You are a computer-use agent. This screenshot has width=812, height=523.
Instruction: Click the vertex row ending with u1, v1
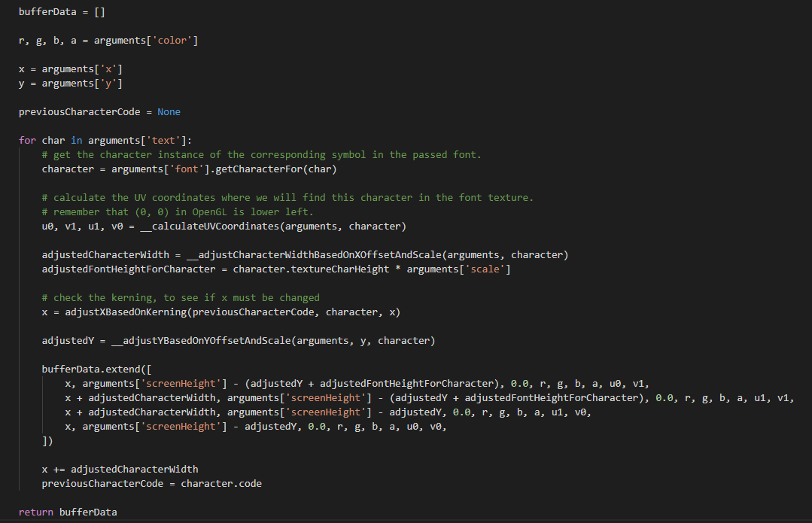coord(429,397)
